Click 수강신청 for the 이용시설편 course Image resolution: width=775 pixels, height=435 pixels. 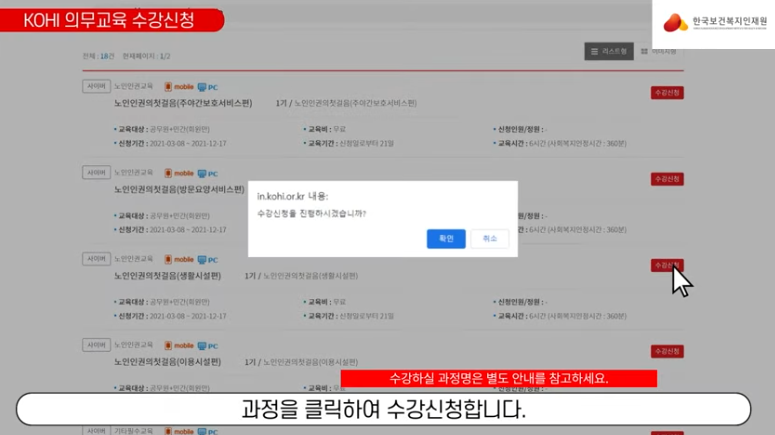(x=667, y=351)
